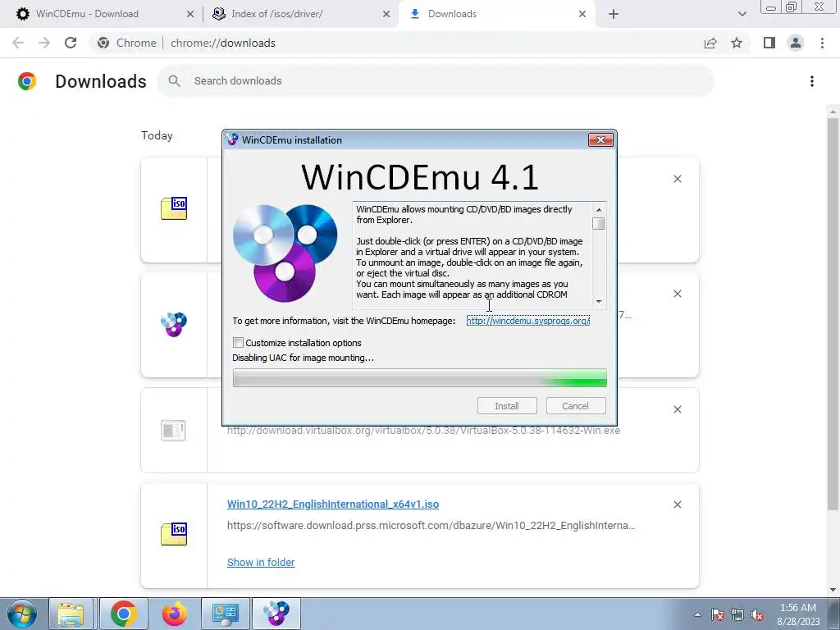Cancel the WinCDEmu installation
This screenshot has height=630, width=840.
coord(575,405)
